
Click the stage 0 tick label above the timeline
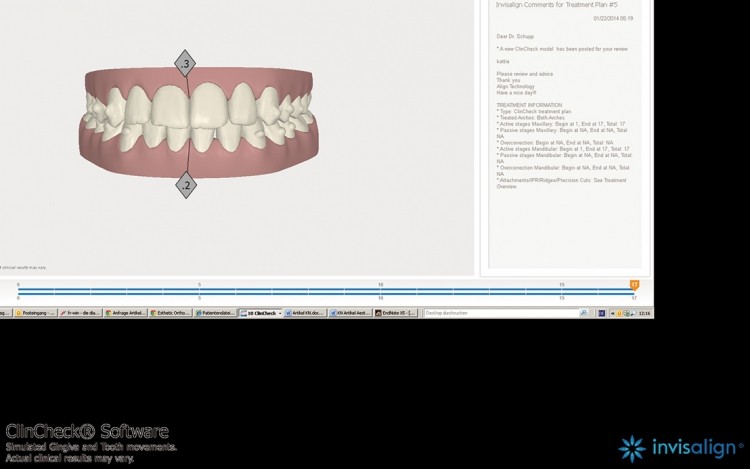pyautogui.click(x=18, y=284)
